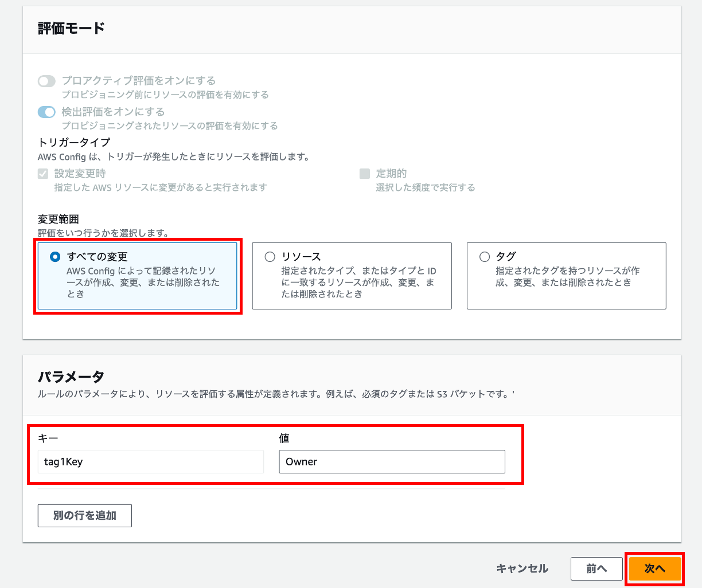Toggle the プロアクティブ評価をオンにする switch

point(46,81)
